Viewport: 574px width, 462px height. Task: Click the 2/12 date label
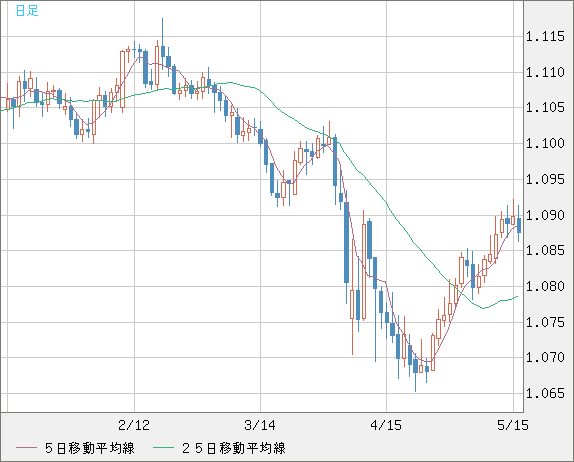134,425
